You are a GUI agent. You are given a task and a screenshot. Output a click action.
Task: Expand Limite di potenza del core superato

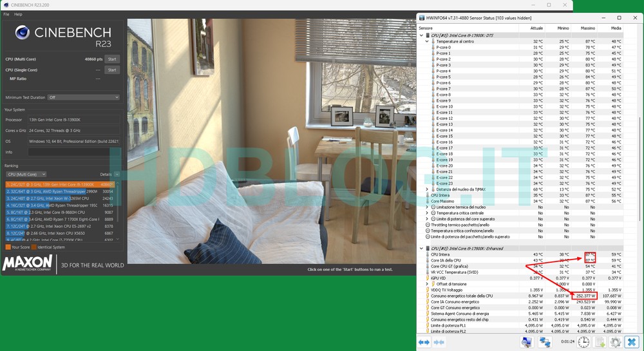(427, 219)
